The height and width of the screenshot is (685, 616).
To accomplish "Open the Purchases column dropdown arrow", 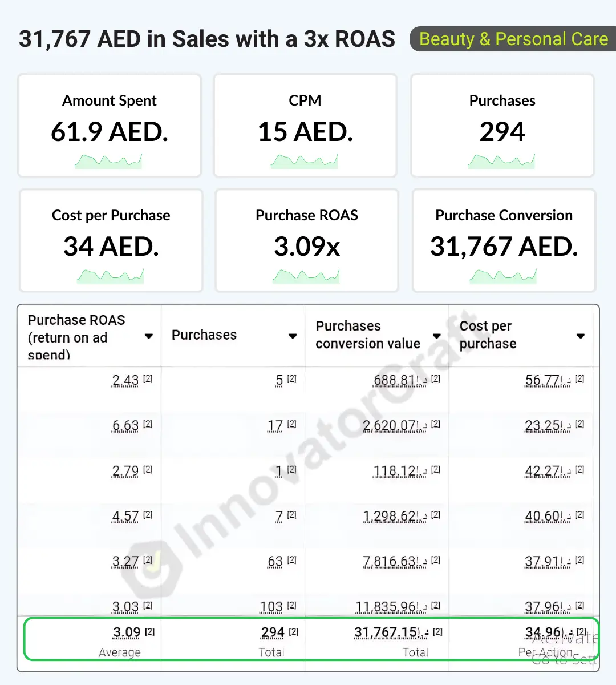I will click(293, 336).
